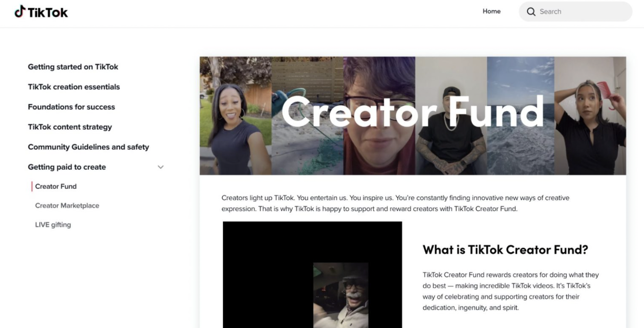This screenshot has height=328, width=644.
Task: Open the Creator Marketplace link
Action: 67,206
